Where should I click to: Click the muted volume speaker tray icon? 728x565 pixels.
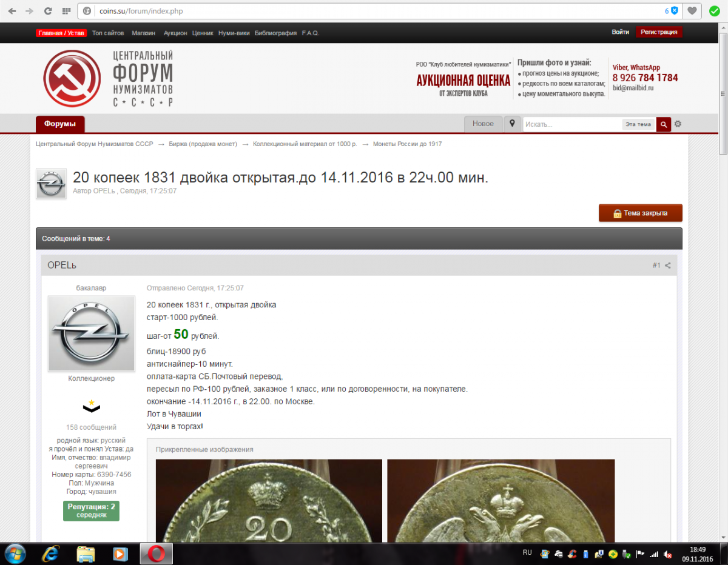tap(667, 554)
